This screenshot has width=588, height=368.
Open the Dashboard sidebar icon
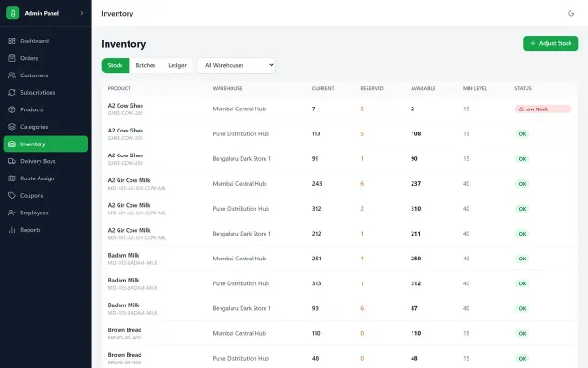12,40
